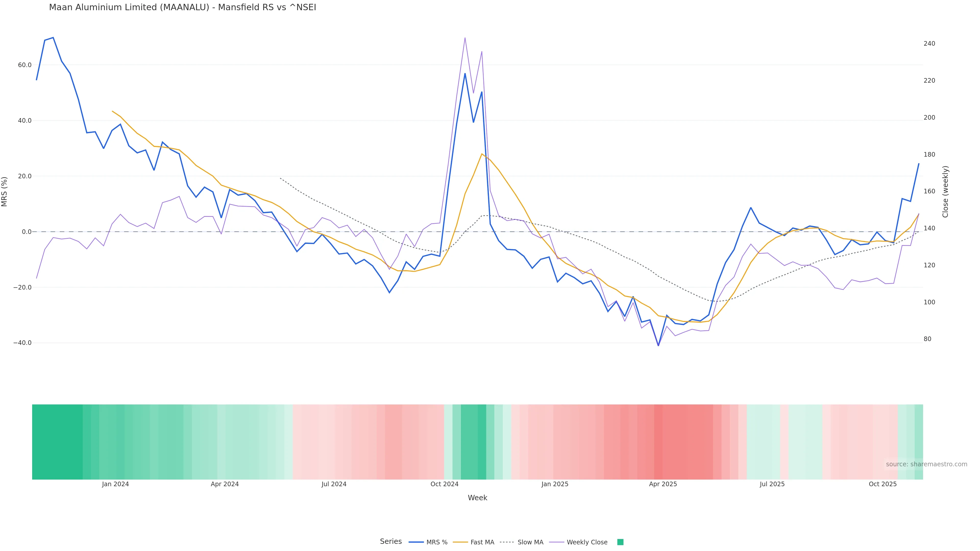
Task: Click the Apr 2025 x-axis tick label
Action: (x=663, y=484)
